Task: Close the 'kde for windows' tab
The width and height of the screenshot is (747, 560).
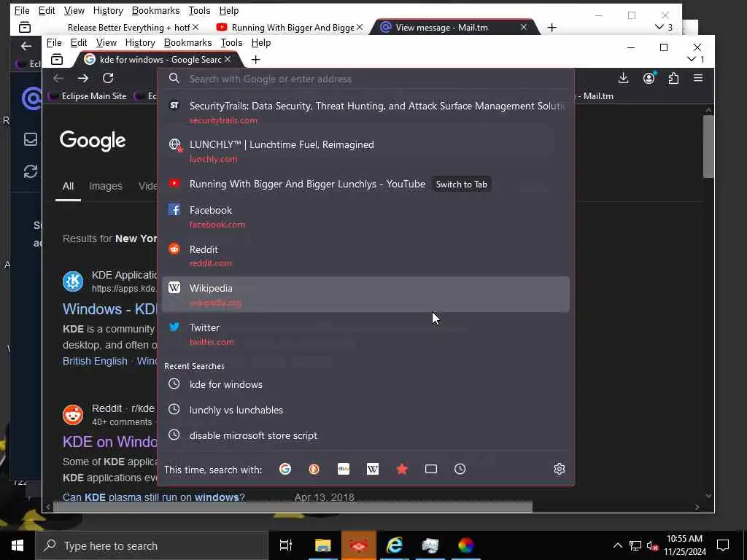Action: click(228, 59)
